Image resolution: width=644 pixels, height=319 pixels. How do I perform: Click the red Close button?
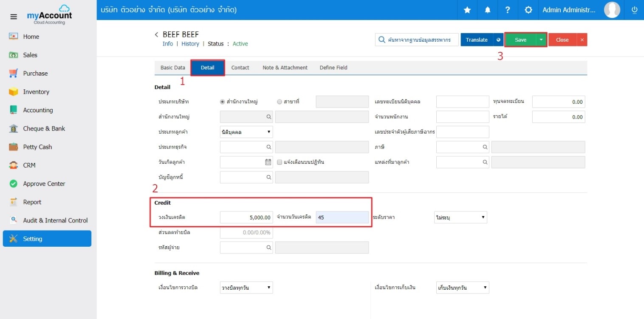[562, 40]
